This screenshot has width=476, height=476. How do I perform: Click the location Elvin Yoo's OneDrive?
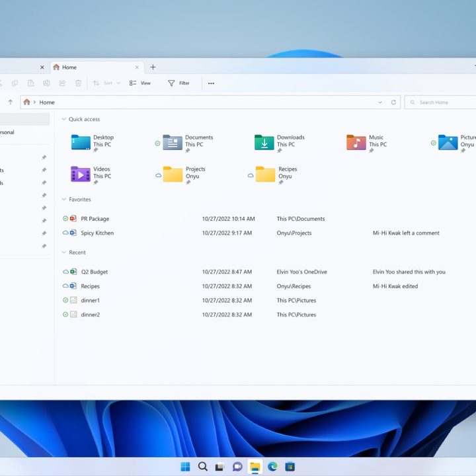(301, 272)
